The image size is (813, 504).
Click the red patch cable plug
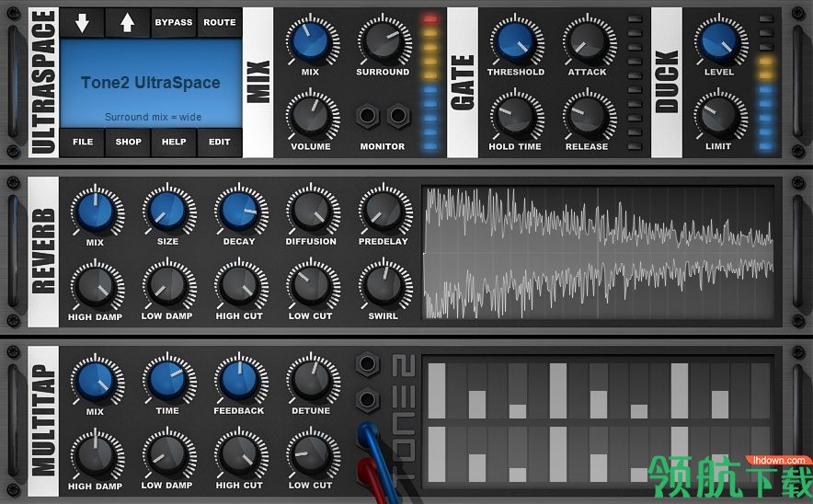(367, 471)
